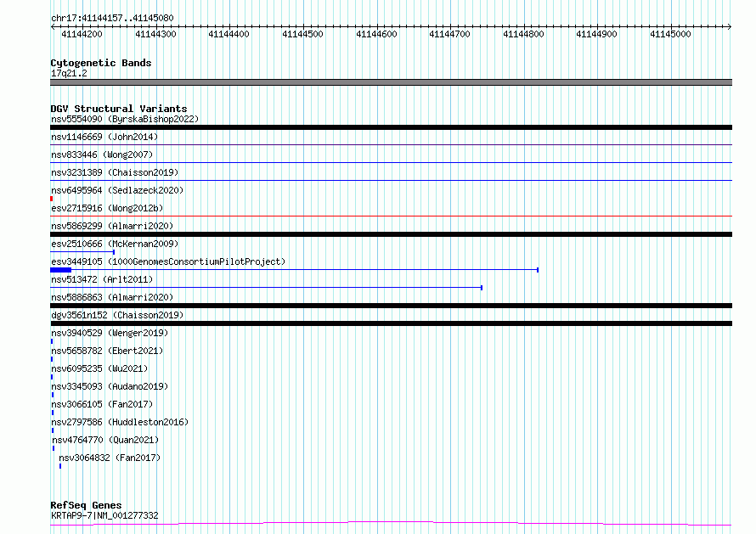Open the nsv3231389 (Chaisson2019) variant
The height and width of the screenshot is (534, 756).
coord(115,172)
